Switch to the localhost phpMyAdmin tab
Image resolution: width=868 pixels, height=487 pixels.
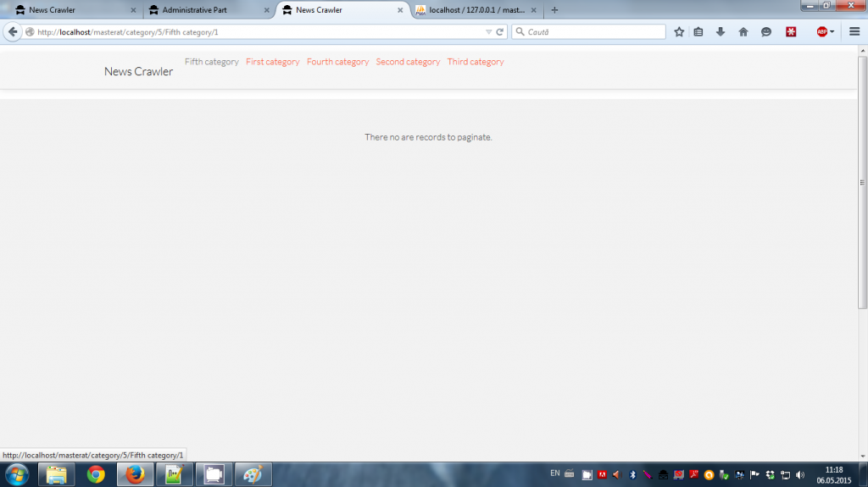point(476,10)
